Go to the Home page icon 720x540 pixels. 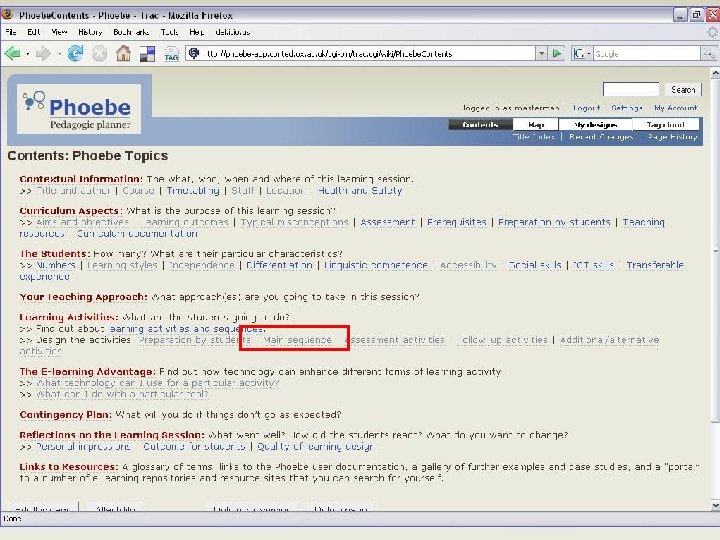[123, 54]
